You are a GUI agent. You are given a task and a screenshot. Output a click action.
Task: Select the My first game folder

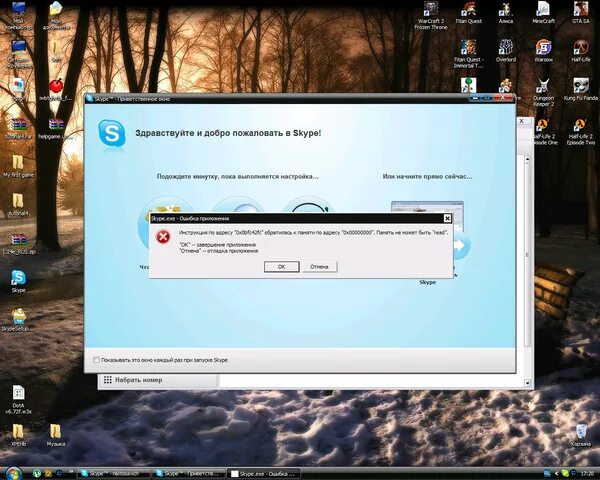point(18,166)
